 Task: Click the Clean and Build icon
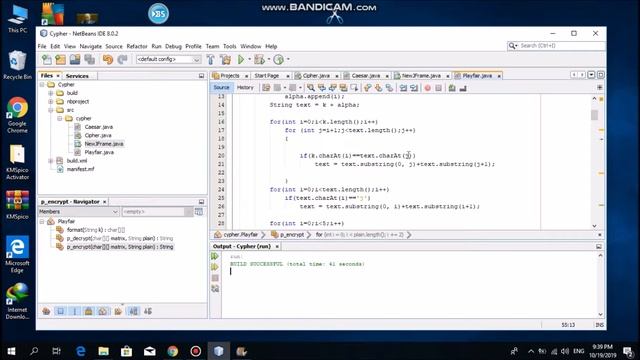pyautogui.click(x=225, y=60)
